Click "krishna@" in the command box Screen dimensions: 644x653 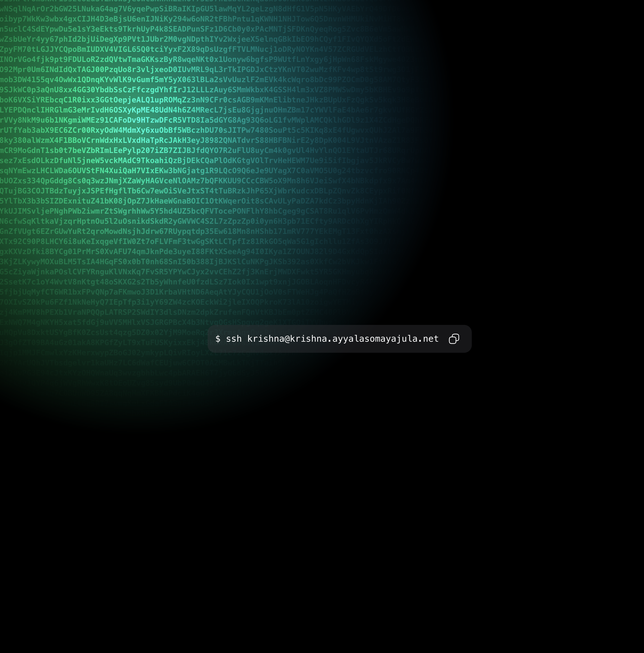[269, 339]
